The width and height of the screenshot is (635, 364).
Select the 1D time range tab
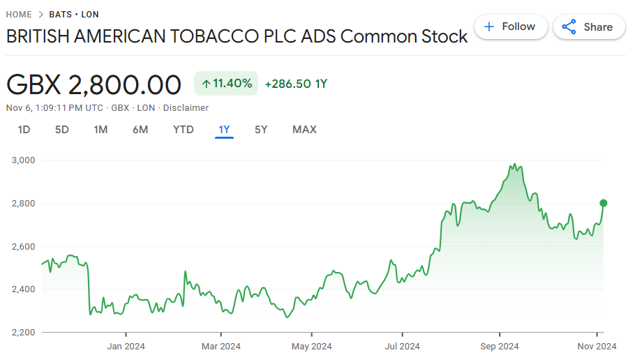(x=24, y=130)
